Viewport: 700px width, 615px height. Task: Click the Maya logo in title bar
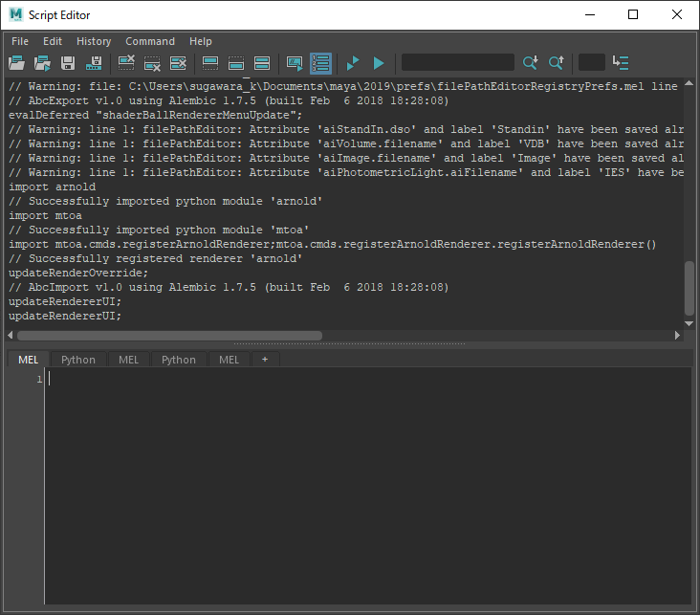pyautogui.click(x=16, y=14)
